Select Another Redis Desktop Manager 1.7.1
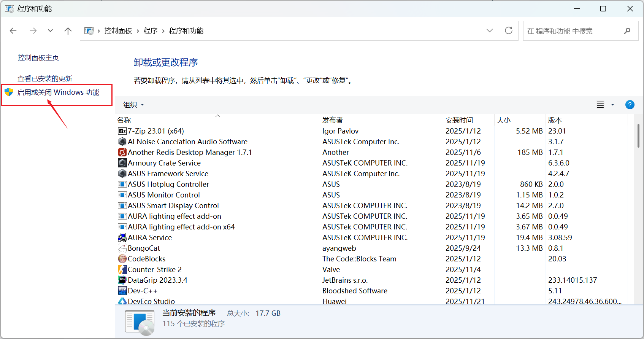Viewport: 644px width, 339px height. pos(190,152)
